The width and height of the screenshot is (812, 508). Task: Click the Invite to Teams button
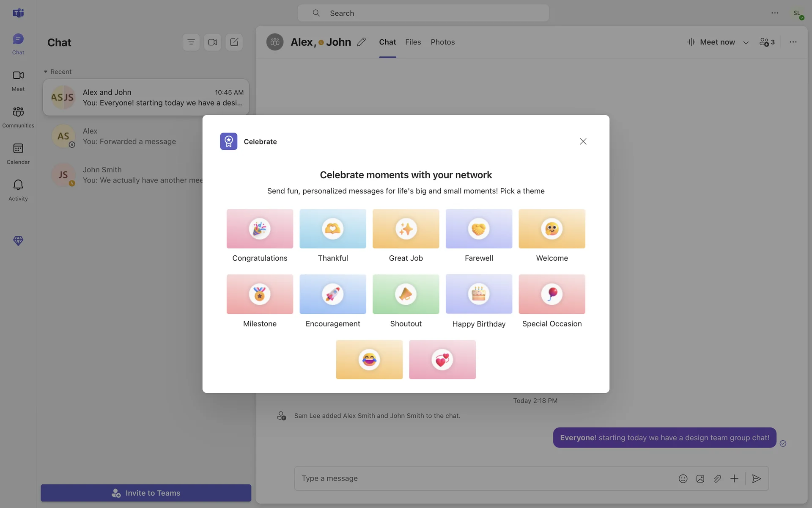[x=146, y=493]
